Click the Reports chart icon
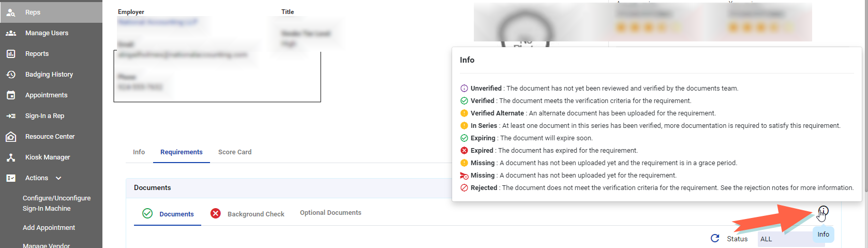868x248 pixels. coord(11,54)
